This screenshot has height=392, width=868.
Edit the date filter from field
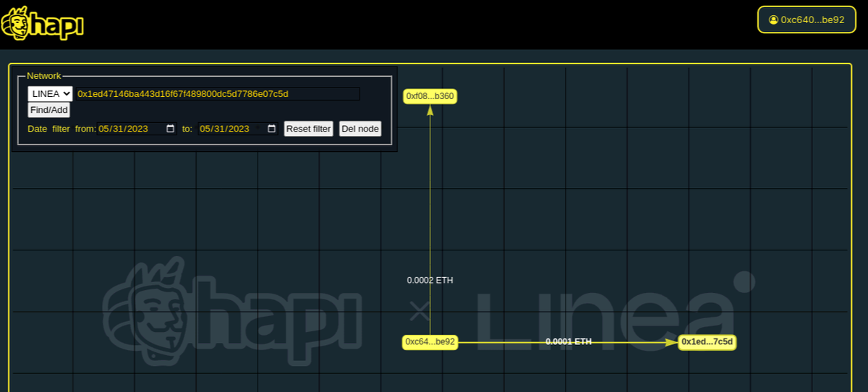[137, 129]
